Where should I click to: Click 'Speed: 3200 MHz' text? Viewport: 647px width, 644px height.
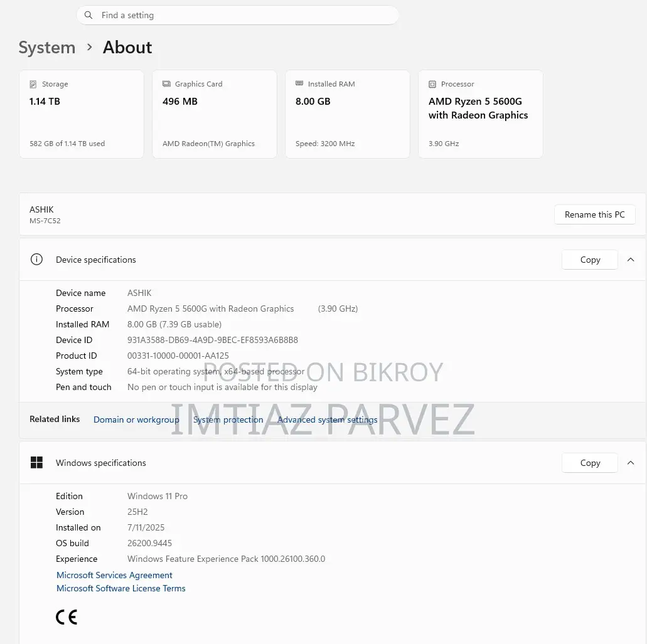pos(325,144)
